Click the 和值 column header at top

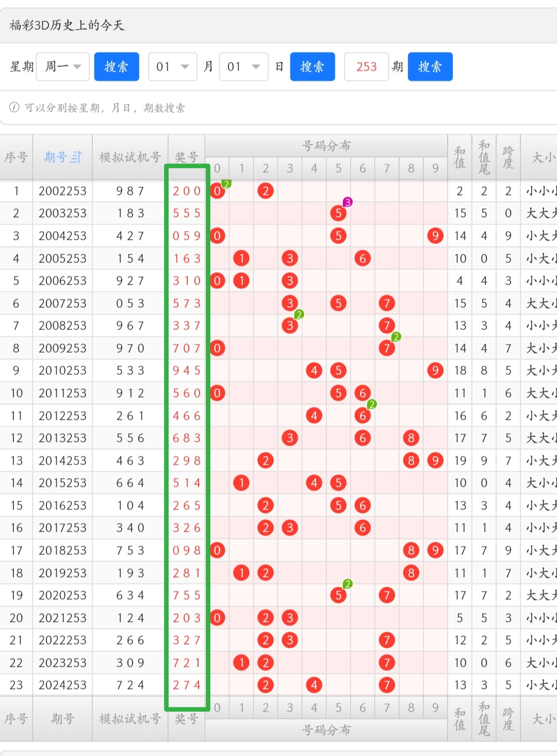click(460, 157)
